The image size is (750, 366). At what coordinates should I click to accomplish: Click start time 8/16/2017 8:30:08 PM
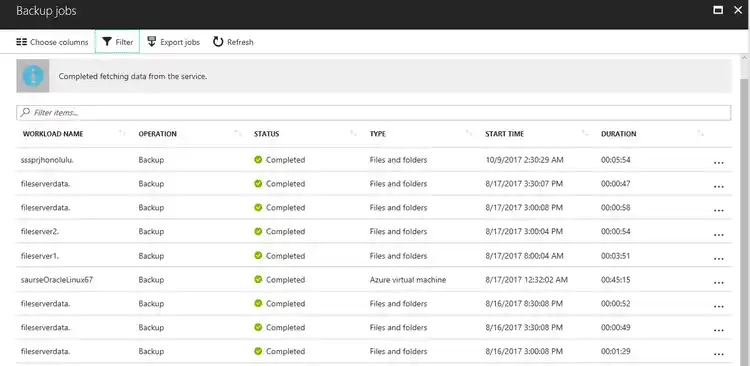pos(524,303)
